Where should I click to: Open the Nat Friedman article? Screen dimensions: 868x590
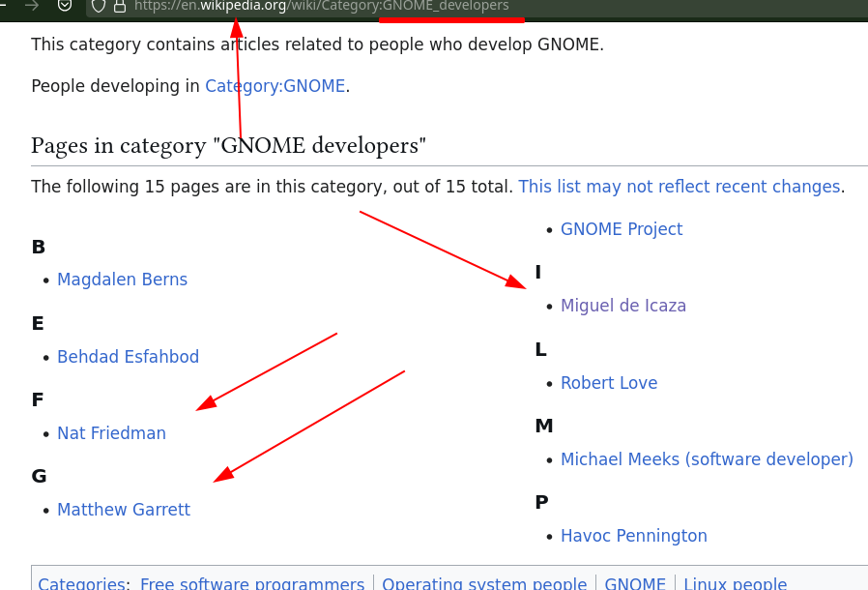(x=112, y=432)
